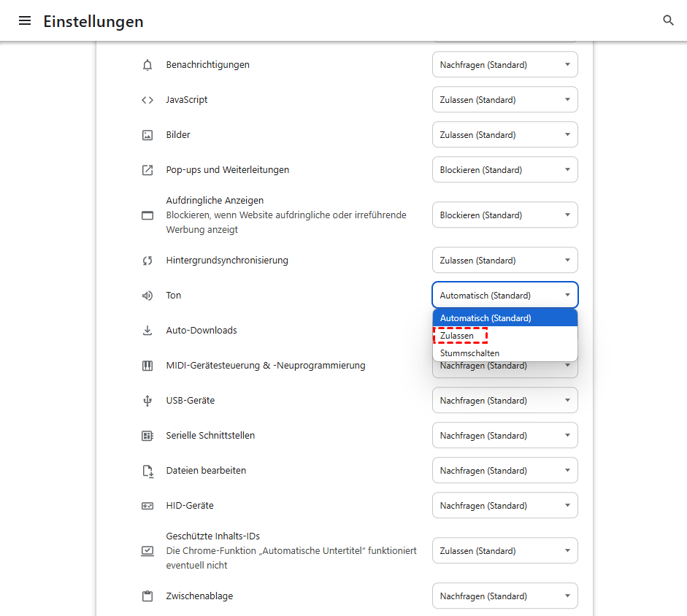Open the Benachrichtigungen permission dropdown

(x=504, y=65)
